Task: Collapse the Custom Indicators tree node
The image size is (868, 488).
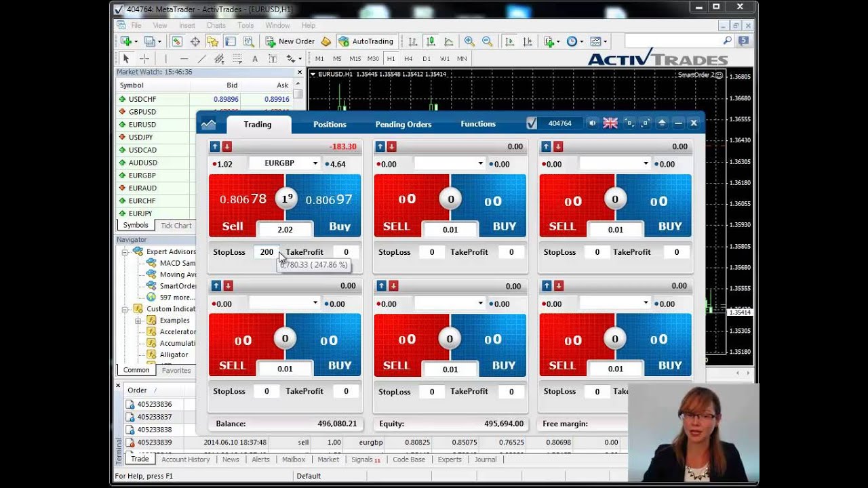Action: [x=125, y=309]
